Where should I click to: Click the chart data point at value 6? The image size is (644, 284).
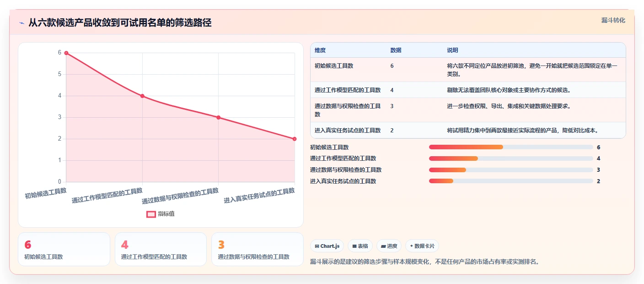point(66,53)
